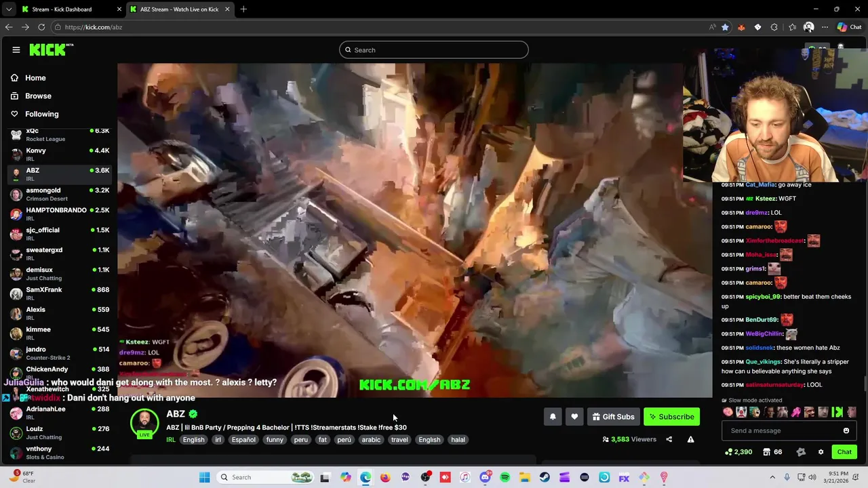Click the Gift Subs button
Screen dimensions: 868x488
click(x=613, y=417)
